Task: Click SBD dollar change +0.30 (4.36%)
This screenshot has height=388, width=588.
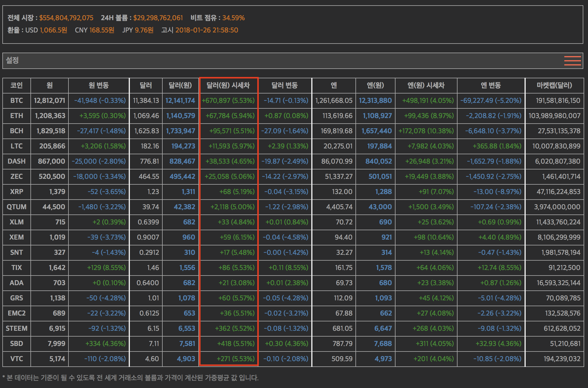Action: click(287, 344)
